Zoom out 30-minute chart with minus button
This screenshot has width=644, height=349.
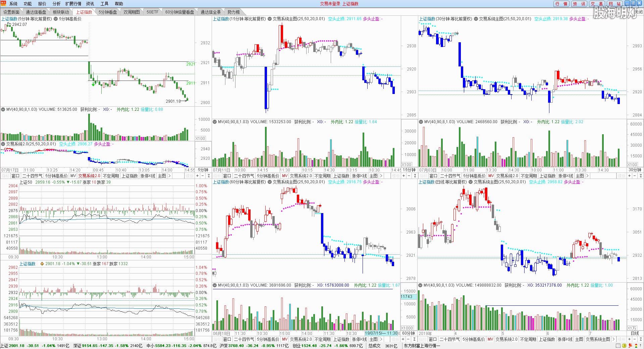coord(635,176)
